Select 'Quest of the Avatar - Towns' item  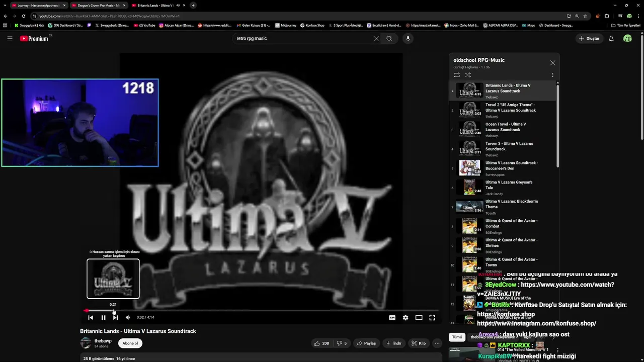tap(502, 265)
